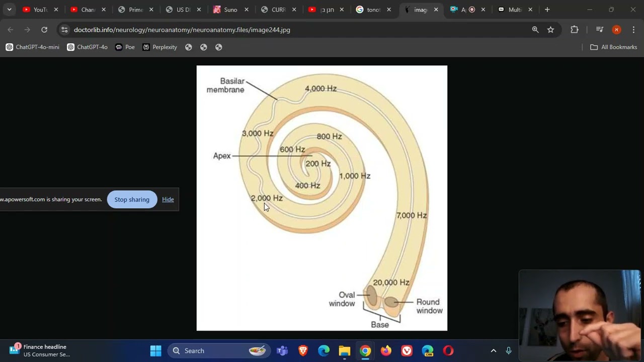Image resolution: width=644 pixels, height=362 pixels.
Task: Click the 20,000 Hz label
Action: coord(391,283)
